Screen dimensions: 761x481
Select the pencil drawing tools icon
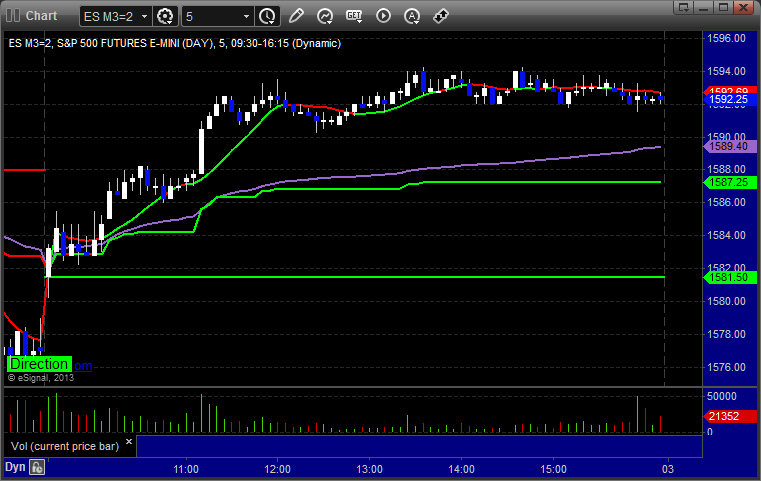click(296, 16)
